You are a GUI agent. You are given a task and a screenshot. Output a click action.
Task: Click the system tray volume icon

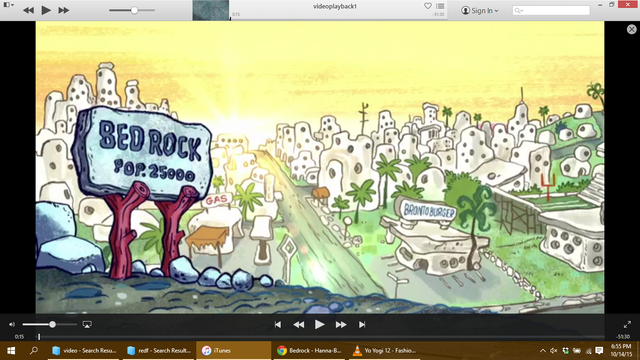point(553,351)
